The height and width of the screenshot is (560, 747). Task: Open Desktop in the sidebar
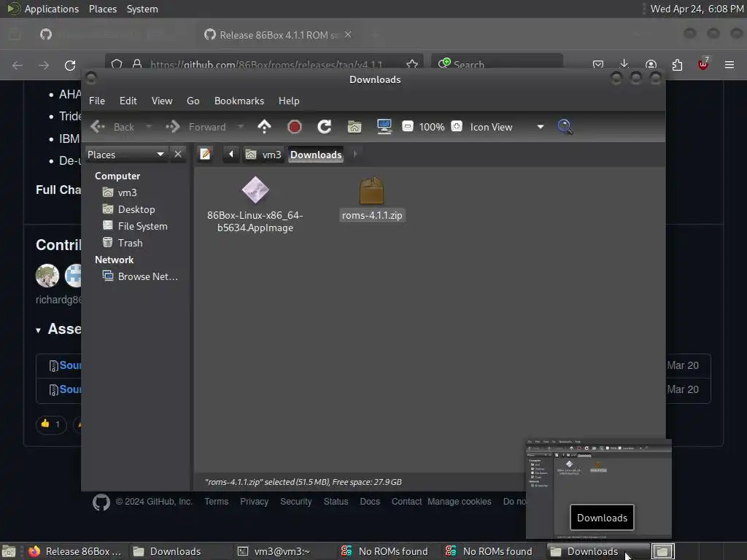point(136,209)
